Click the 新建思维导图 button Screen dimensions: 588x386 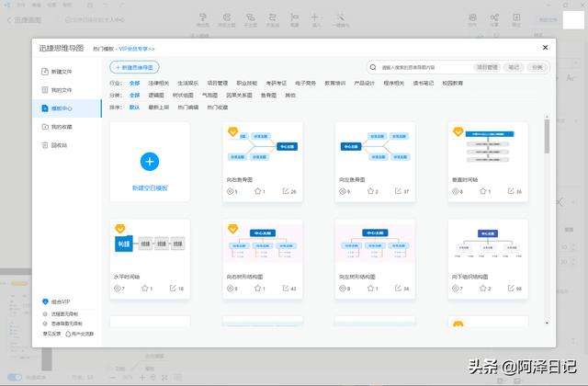134,67
